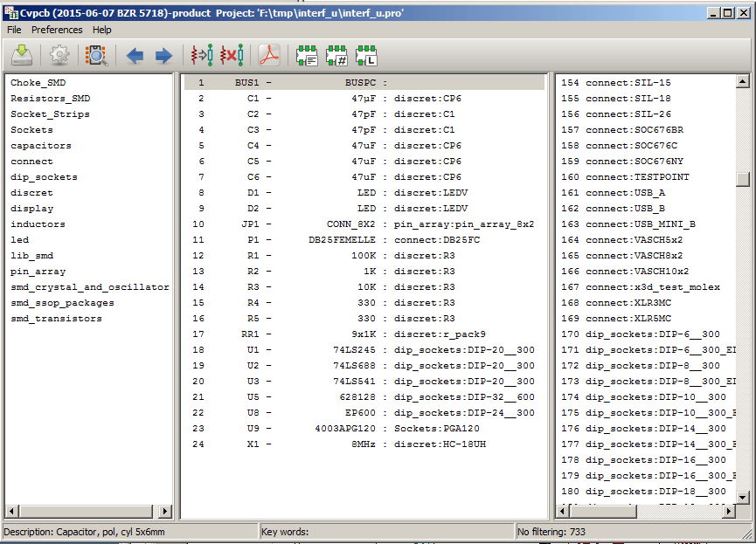Image resolution: width=756 pixels, height=544 pixels.
Task: Open footprint PDF documentation icon
Action: click(x=269, y=56)
